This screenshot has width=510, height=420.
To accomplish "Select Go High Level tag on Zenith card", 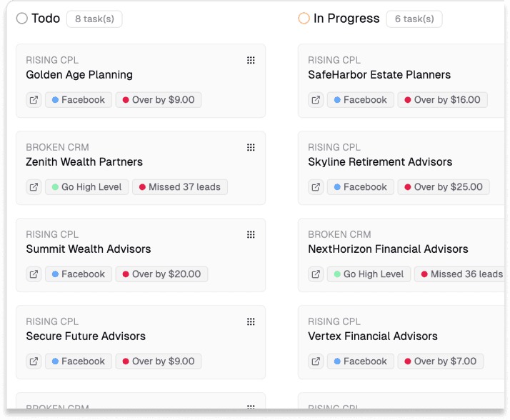I will tap(86, 187).
